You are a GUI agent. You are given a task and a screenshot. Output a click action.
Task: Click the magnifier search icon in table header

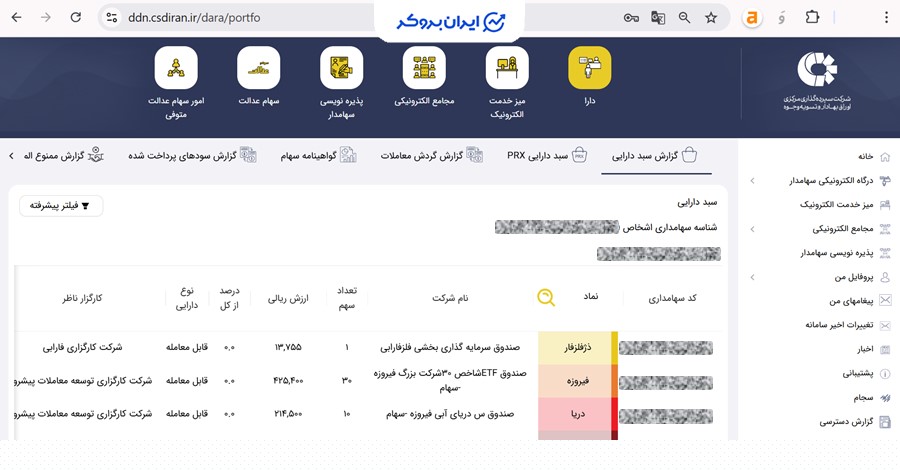pos(545,297)
